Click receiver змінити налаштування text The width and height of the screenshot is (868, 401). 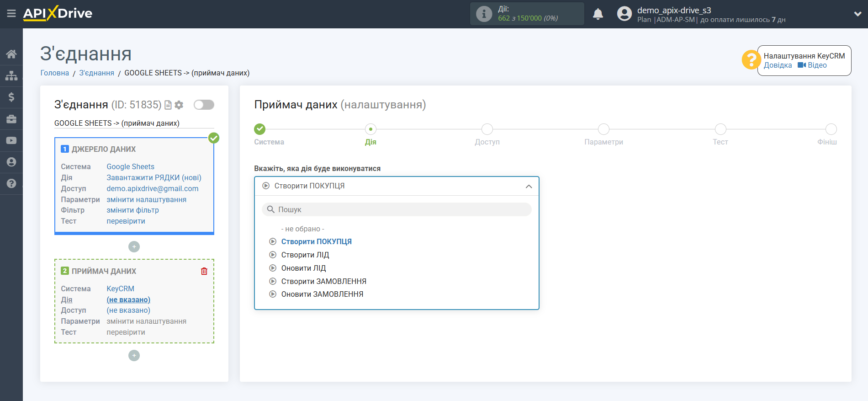coord(146,321)
